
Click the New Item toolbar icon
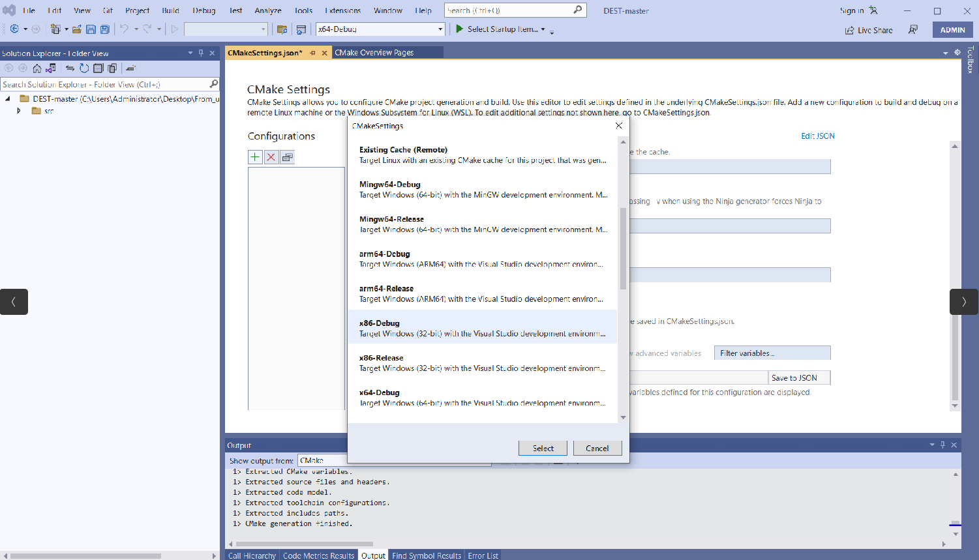[55, 29]
